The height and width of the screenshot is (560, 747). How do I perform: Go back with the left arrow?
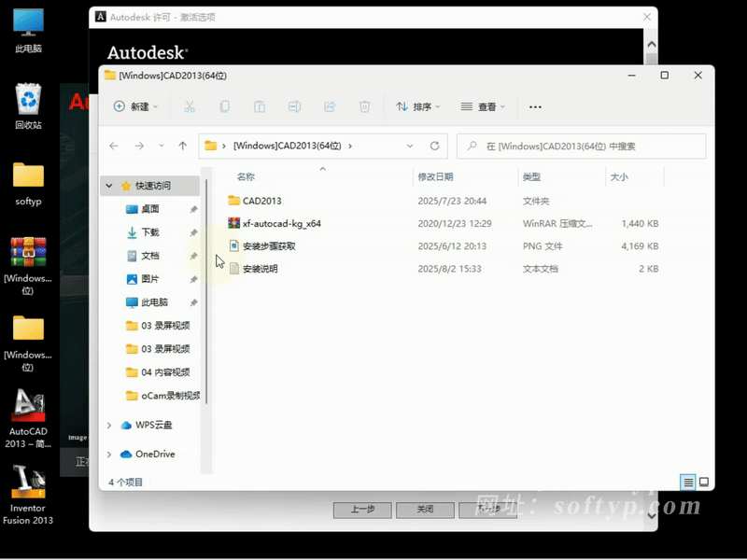click(114, 146)
